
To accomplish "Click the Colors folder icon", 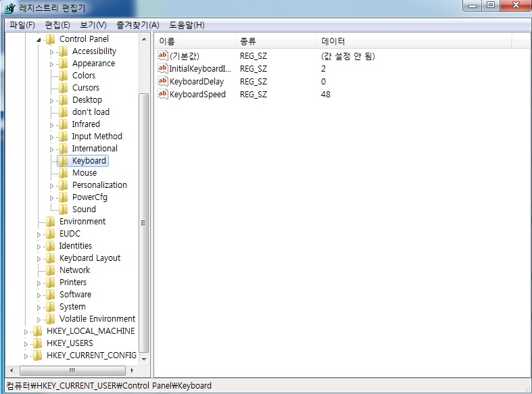I will [x=64, y=76].
